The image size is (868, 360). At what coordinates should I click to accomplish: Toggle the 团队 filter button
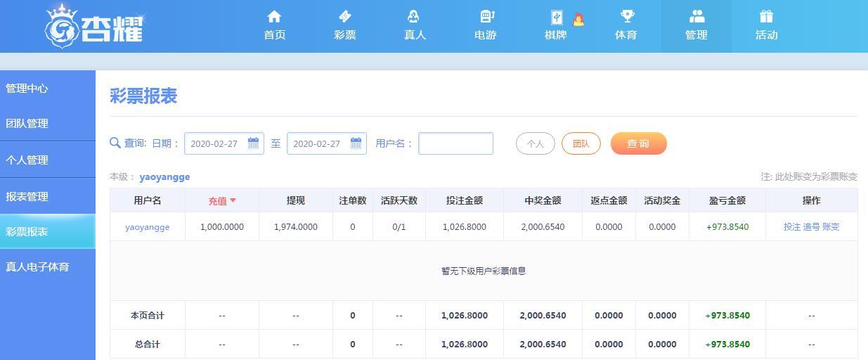point(581,143)
